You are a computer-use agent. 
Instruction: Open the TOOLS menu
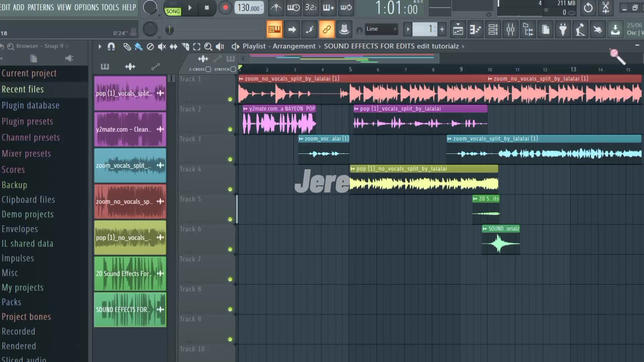point(110,7)
